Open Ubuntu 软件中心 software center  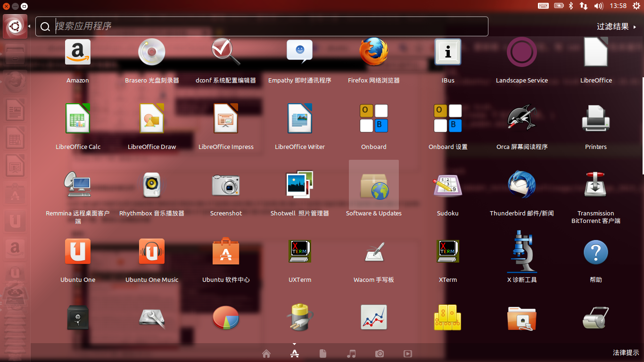coord(226,251)
